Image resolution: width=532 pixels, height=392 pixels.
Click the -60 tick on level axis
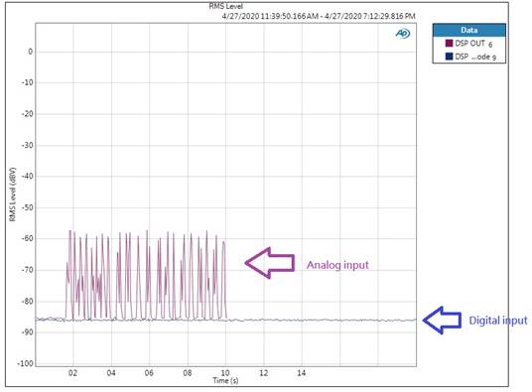[27, 238]
